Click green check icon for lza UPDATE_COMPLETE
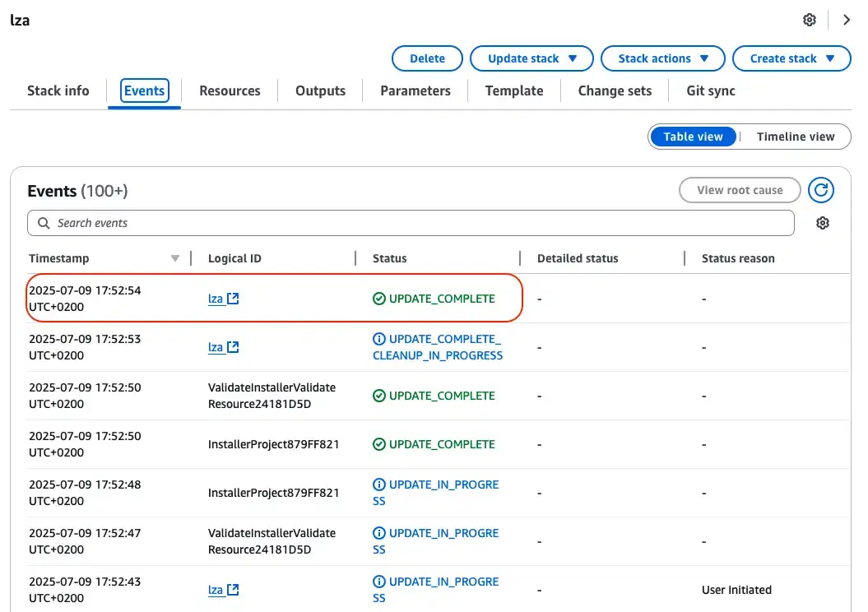 point(379,299)
